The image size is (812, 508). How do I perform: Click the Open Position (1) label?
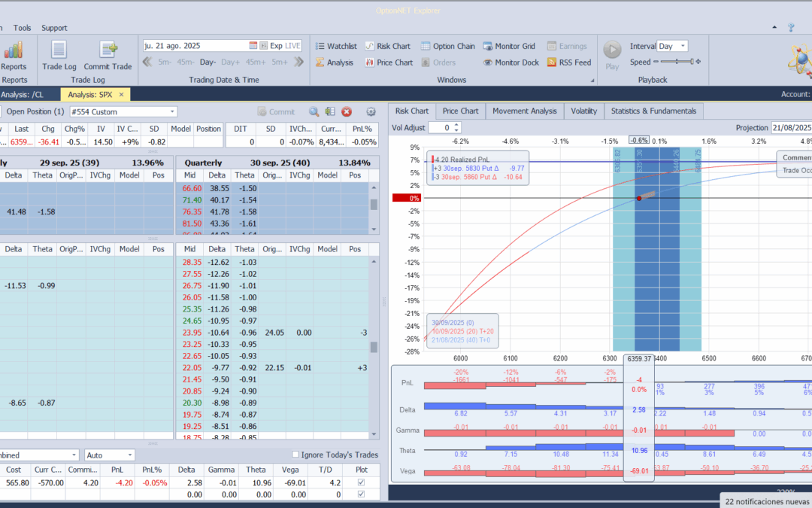point(35,111)
